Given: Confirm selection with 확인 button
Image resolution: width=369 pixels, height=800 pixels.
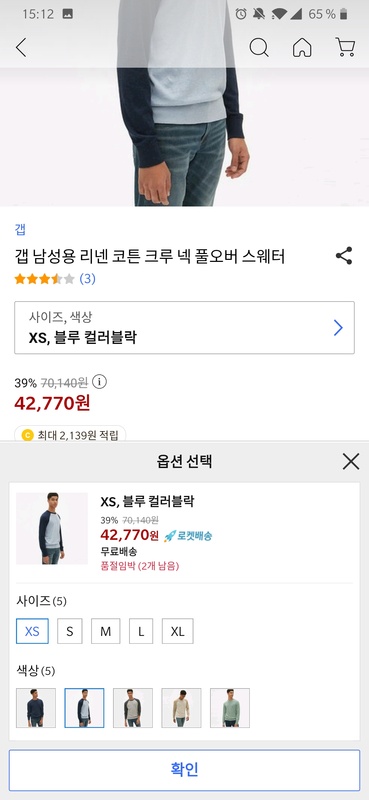Looking at the screenshot, I should [x=184, y=770].
